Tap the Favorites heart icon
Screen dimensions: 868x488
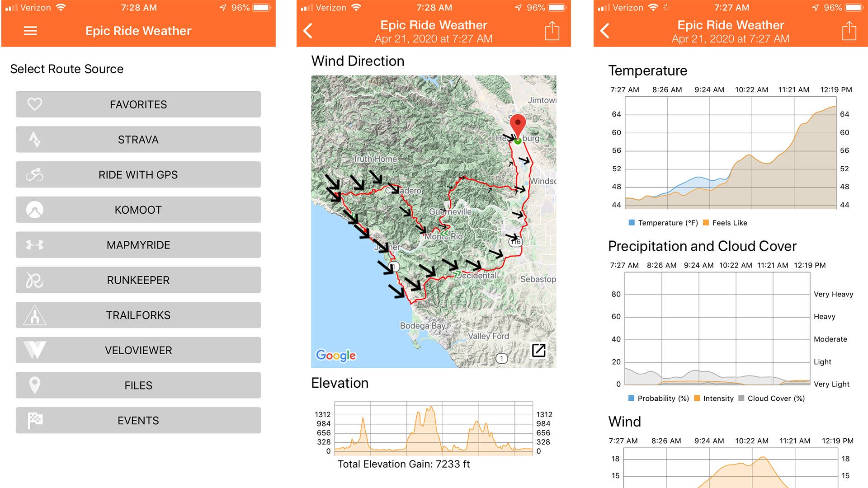35,104
